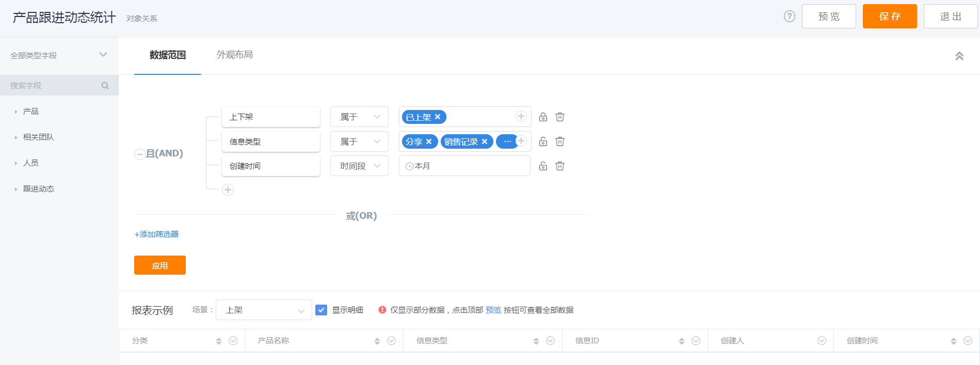Toggle the 显示明细 checkbox
Image resolution: width=980 pixels, height=365 pixels.
pyautogui.click(x=321, y=310)
